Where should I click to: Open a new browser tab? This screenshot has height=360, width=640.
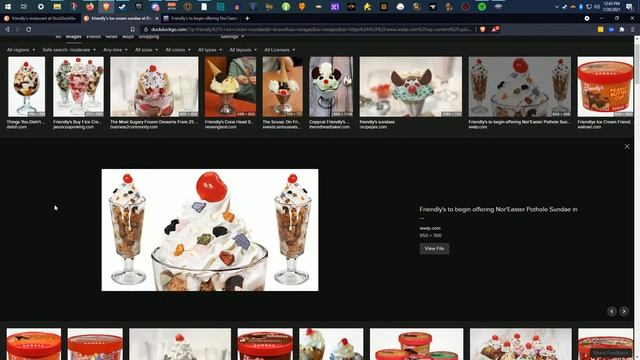247,18
